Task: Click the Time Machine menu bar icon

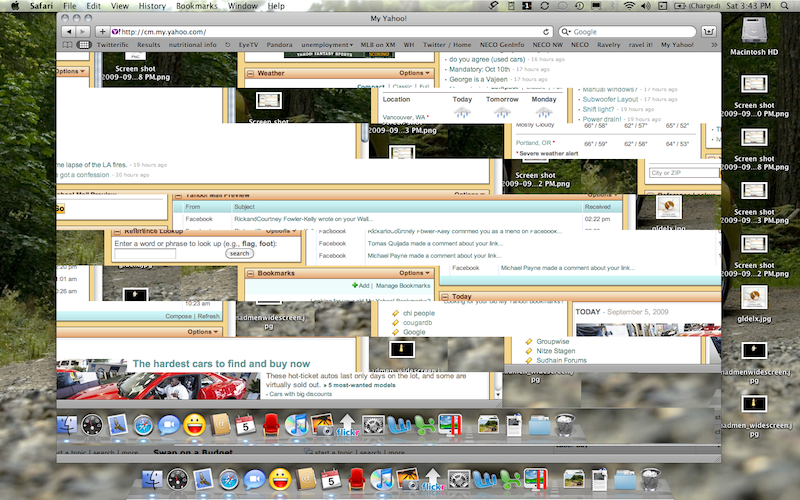Action: coord(579,6)
